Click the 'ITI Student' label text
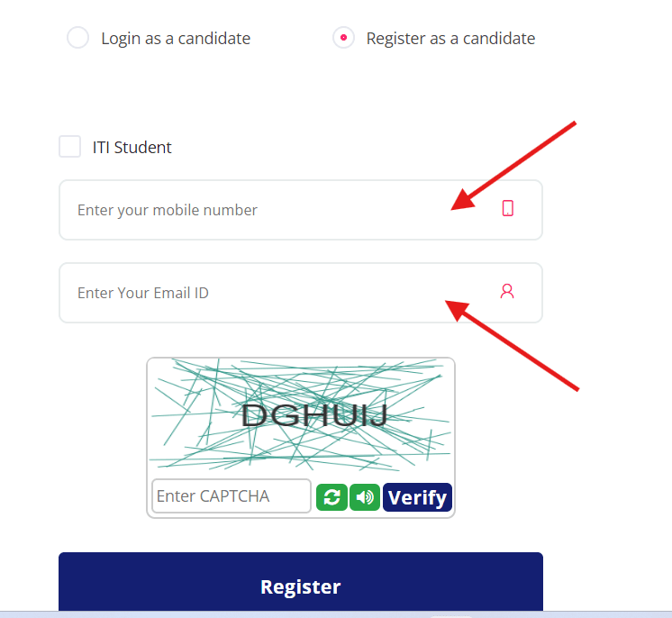Screen dimensions: 672x618 tap(132, 148)
